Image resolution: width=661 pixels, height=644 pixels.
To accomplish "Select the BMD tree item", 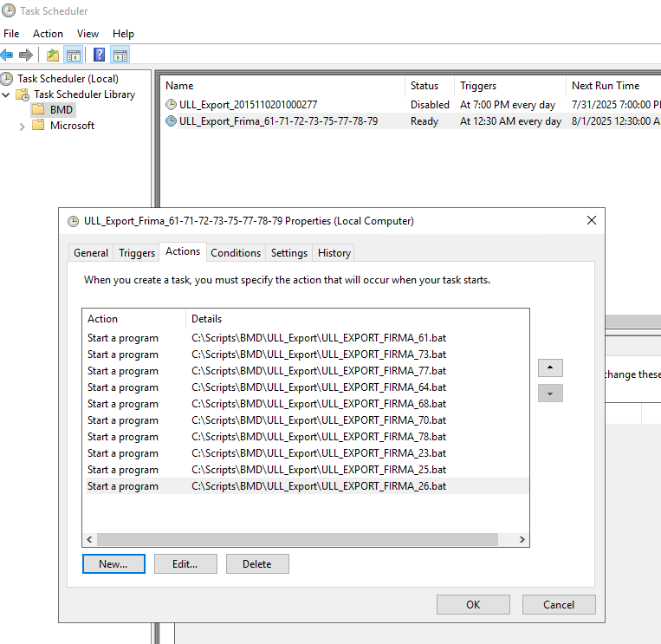I will click(x=62, y=110).
